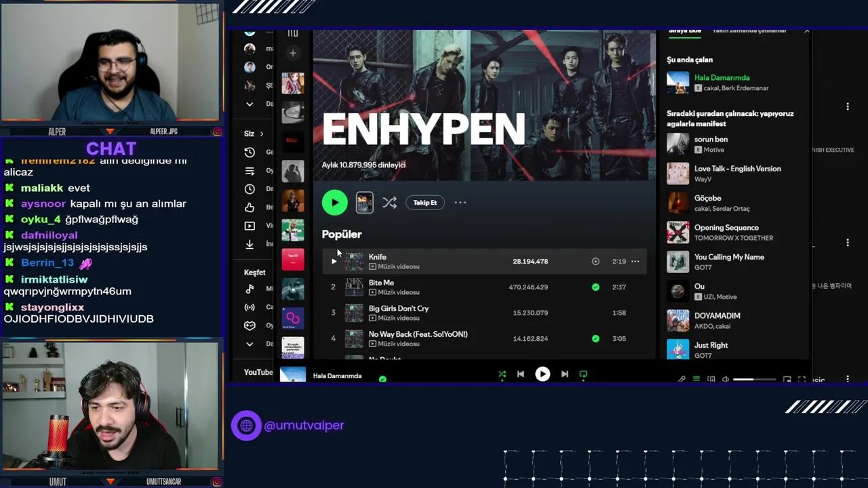Open the three-dot artist options menu
The image size is (868, 488).
[460, 202]
